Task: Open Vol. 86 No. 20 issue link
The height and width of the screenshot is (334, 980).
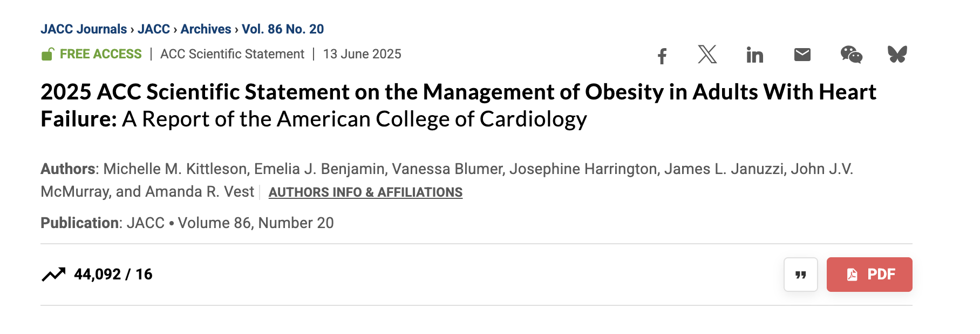Action: click(283, 29)
